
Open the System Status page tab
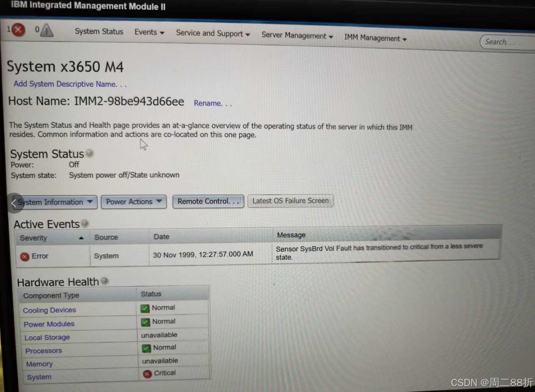click(99, 32)
